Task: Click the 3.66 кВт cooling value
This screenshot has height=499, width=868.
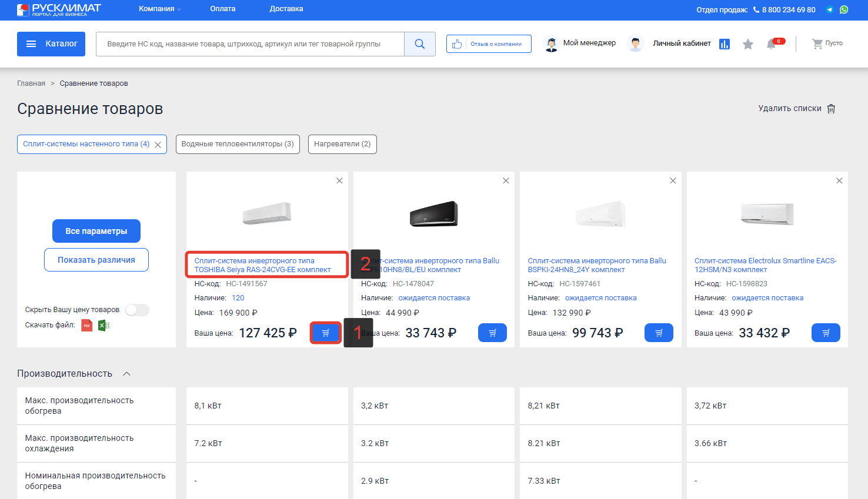Action: pyautogui.click(x=710, y=443)
